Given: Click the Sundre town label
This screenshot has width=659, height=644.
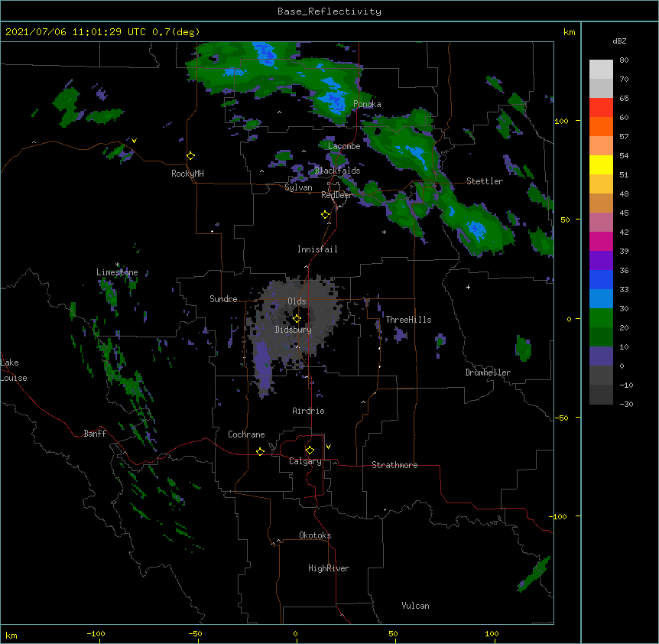Looking at the screenshot, I should pos(223,299).
